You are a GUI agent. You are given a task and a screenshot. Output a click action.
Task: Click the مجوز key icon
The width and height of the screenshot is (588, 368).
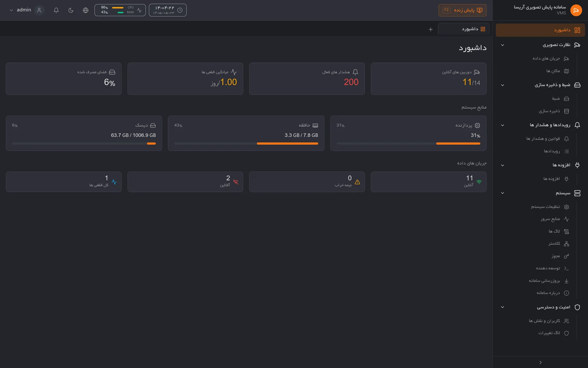pyautogui.click(x=566, y=256)
